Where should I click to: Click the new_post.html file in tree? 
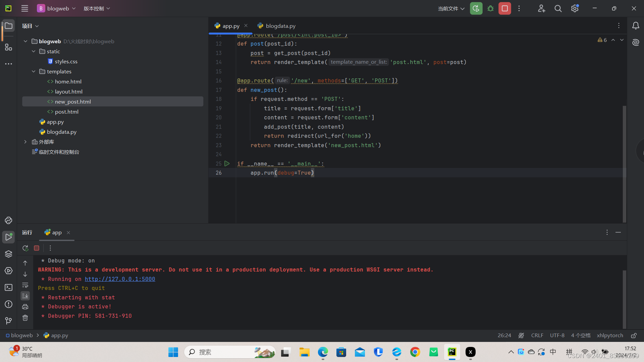72,101
